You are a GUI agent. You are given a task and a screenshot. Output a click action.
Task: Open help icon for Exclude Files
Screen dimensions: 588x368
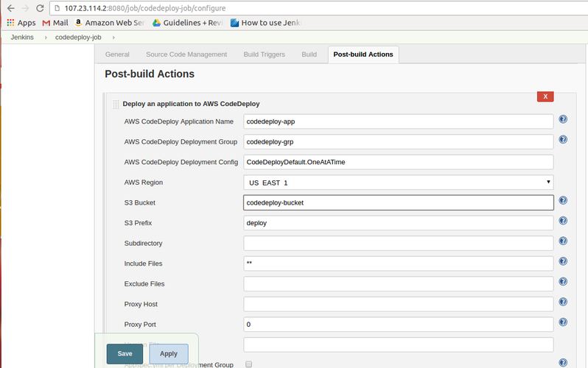tap(563, 281)
